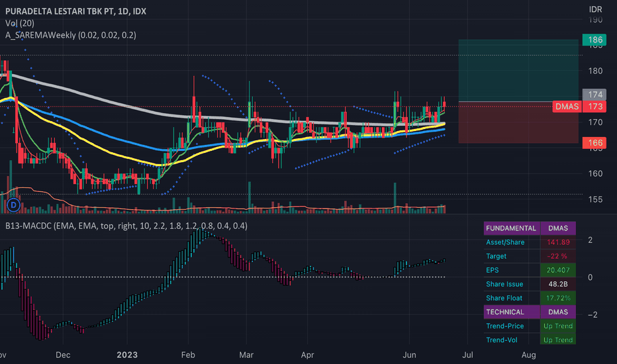
Task: Click the Share Issue label
Action: click(x=504, y=284)
